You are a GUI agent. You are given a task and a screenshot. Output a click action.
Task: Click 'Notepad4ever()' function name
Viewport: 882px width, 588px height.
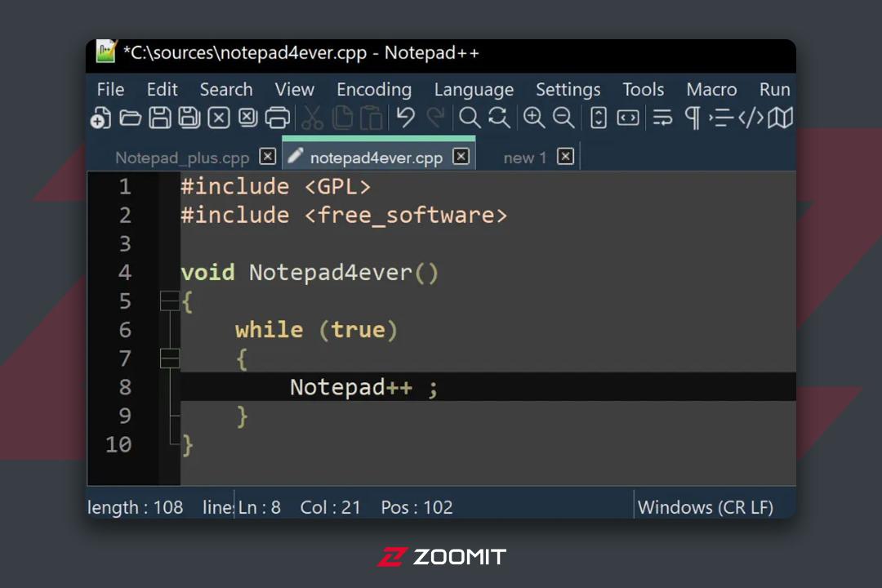pyautogui.click(x=344, y=273)
